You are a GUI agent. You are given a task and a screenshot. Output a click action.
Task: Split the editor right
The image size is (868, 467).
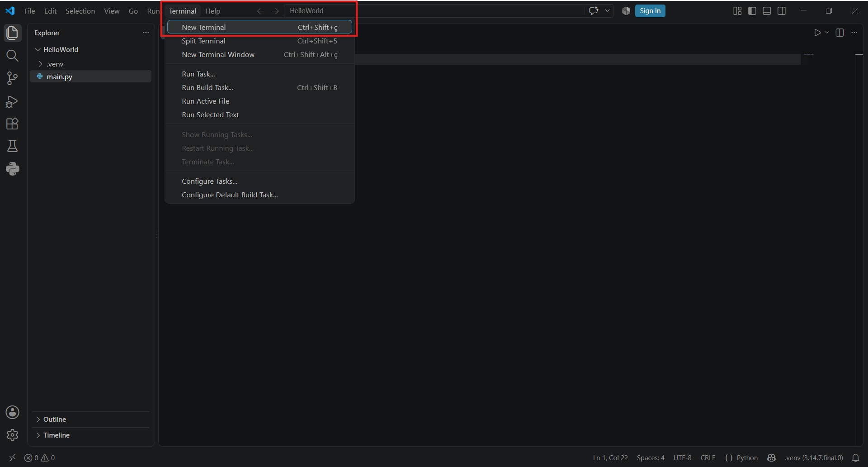coord(840,33)
